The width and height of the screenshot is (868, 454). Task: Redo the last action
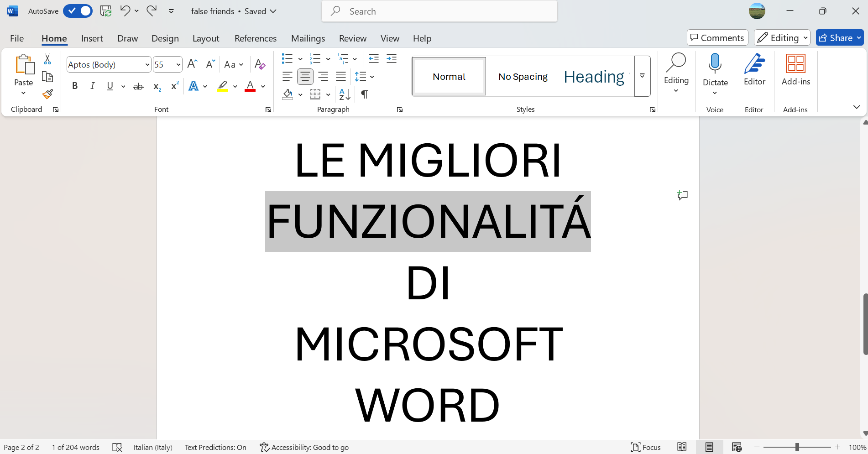click(152, 11)
